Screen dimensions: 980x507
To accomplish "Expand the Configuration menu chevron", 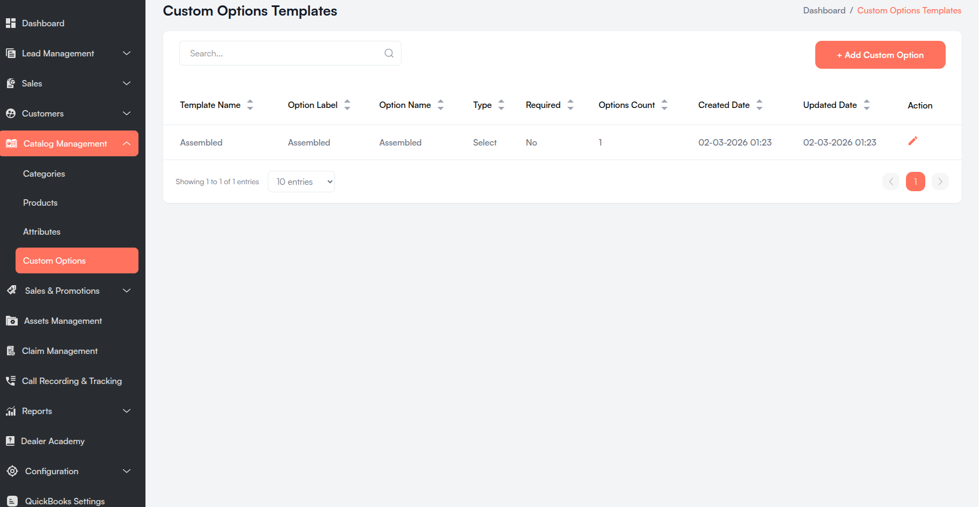I will pyautogui.click(x=127, y=471).
